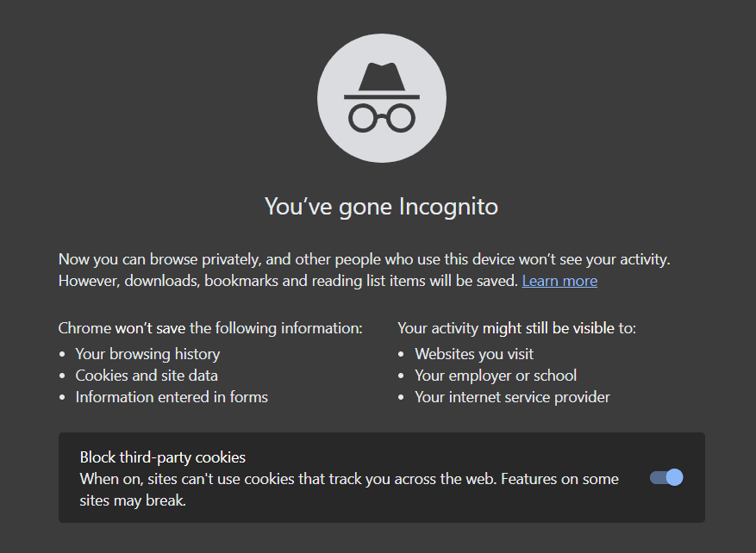
Task: Click the Cookies and site data item
Action: (x=147, y=376)
